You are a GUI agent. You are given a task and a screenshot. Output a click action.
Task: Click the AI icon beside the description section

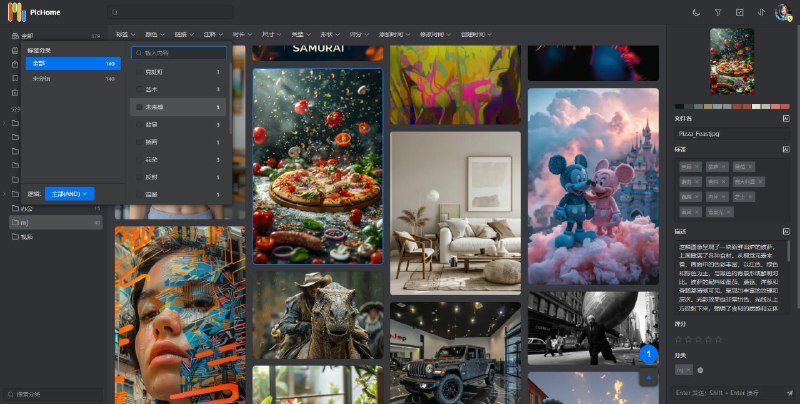tap(787, 231)
